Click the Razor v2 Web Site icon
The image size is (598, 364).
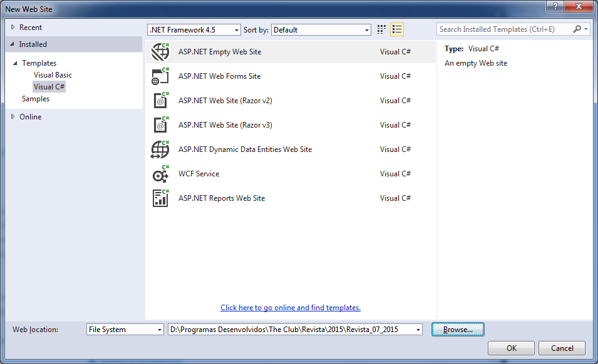point(160,101)
